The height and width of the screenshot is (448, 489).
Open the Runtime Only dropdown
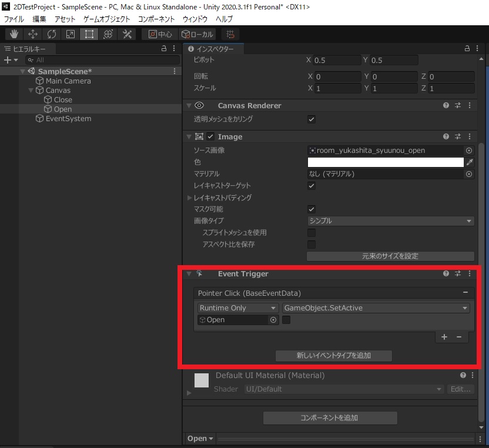pos(238,308)
